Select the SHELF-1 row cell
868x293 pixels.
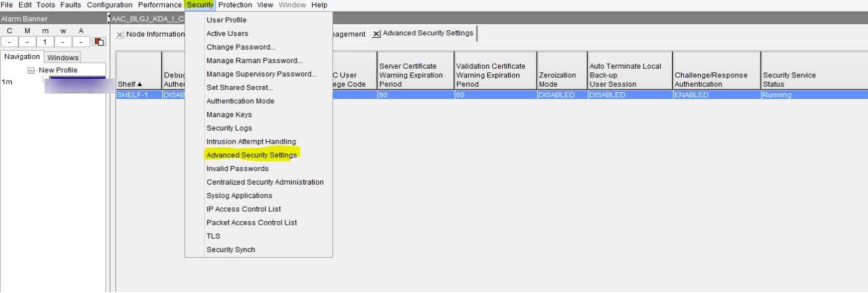(139, 95)
